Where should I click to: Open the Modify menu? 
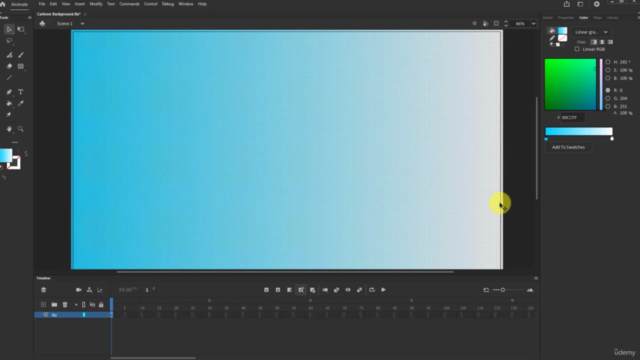click(96, 4)
